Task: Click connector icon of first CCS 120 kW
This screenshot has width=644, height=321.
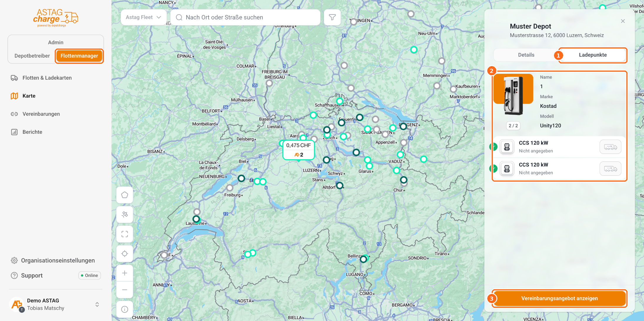Action: tap(507, 147)
